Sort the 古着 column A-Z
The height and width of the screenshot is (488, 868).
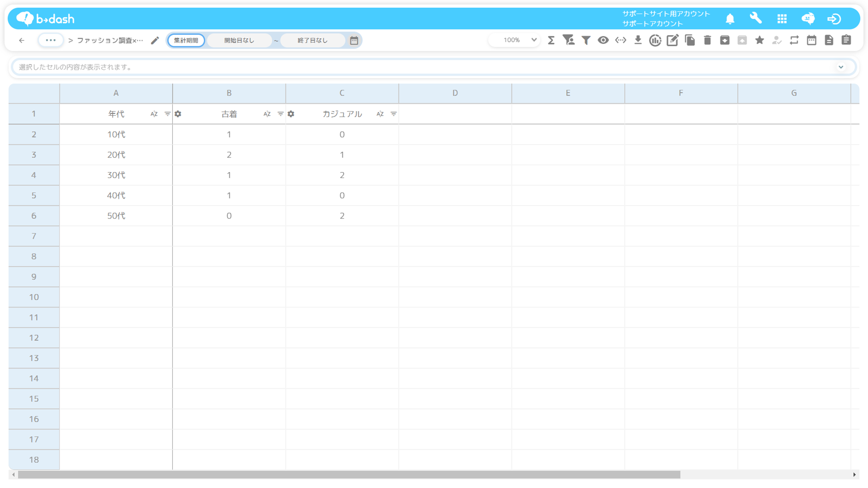pos(267,114)
